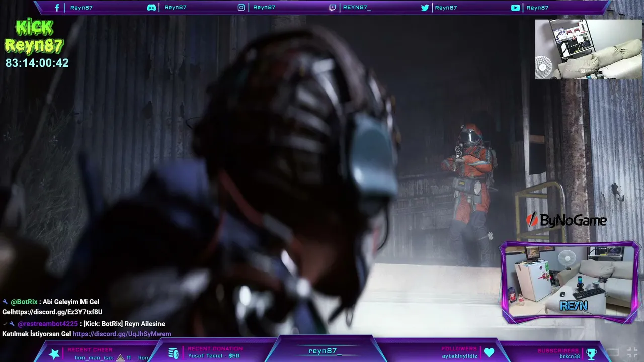
Task: Click the Reyn87 label beside the Twitter icon
Action: click(x=446, y=8)
